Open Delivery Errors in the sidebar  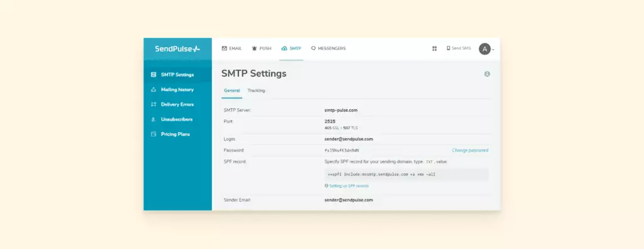tap(177, 104)
